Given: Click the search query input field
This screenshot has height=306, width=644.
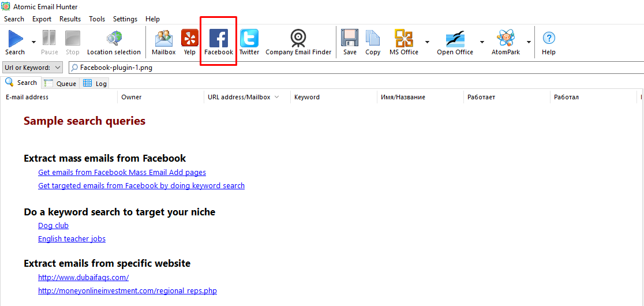Looking at the screenshot, I should pos(346,68).
